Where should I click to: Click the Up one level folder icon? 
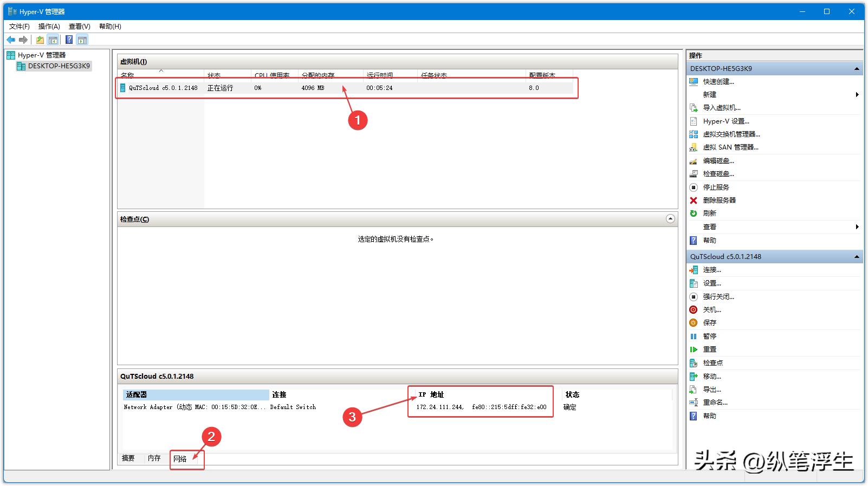click(x=40, y=40)
